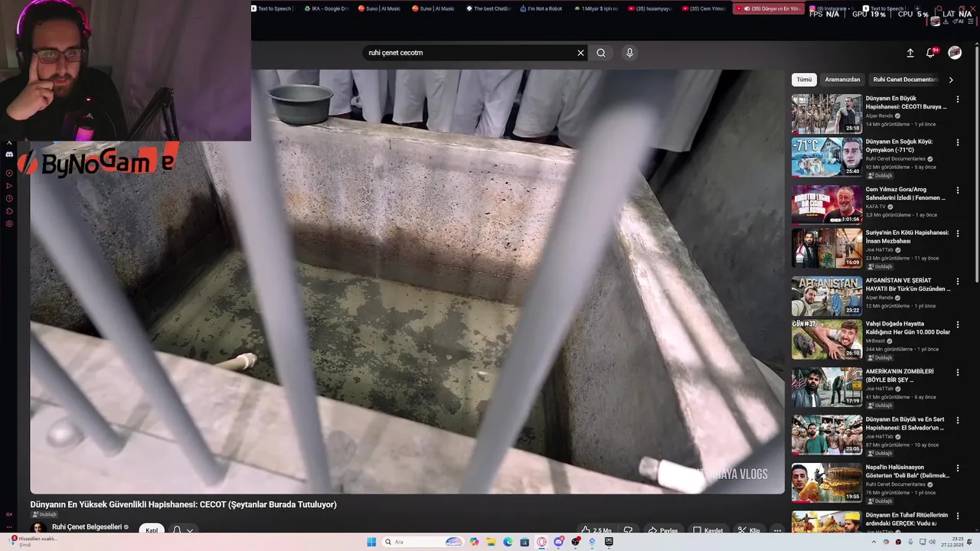980x551 pixels.
Task: Select the Ruhi Cenet Documentaries chip
Action: [x=904, y=80]
